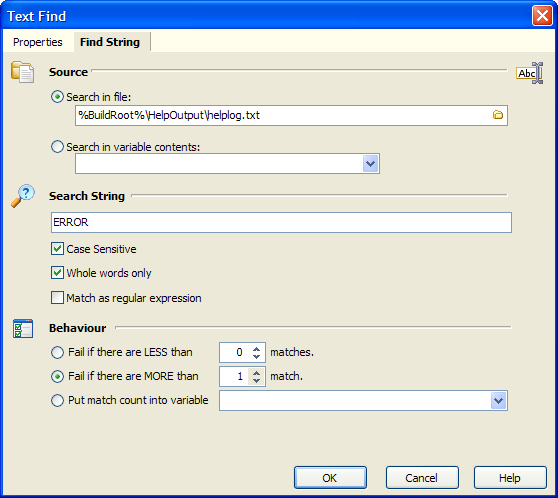Click the Abc text cursor icon
The image size is (558, 498).
point(530,73)
